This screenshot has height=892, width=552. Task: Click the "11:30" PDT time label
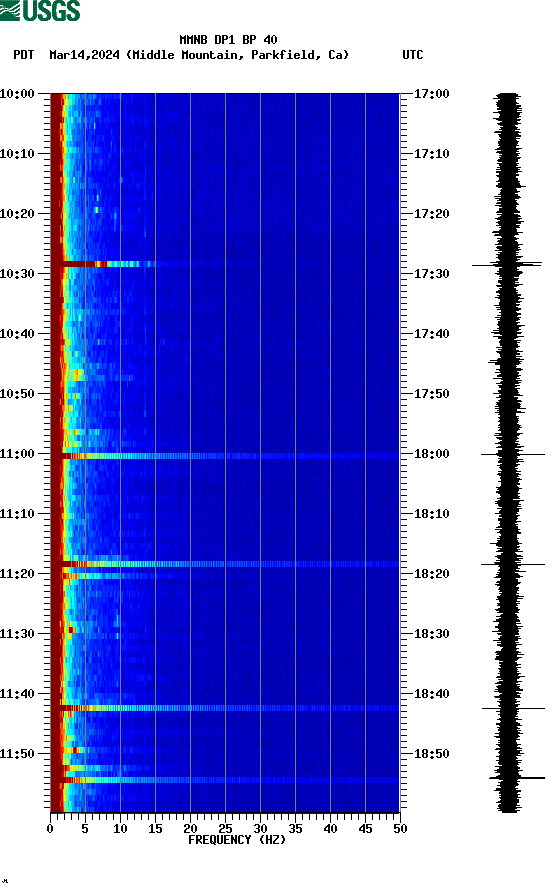point(17,634)
